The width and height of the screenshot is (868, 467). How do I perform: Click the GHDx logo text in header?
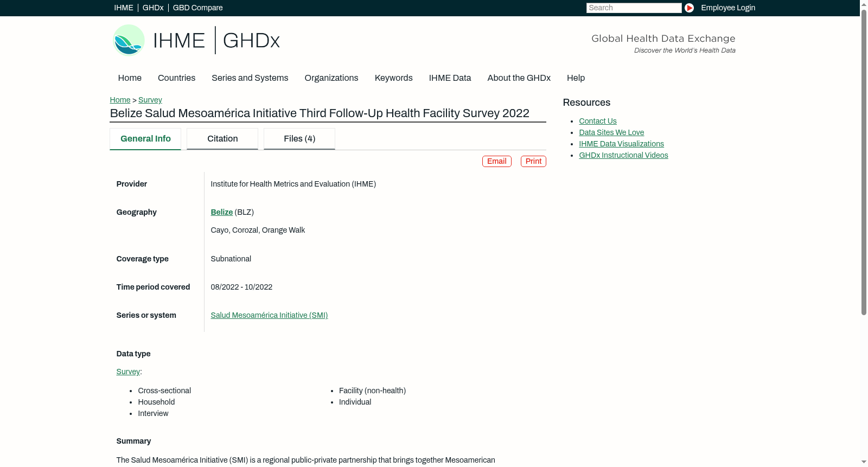(251, 41)
